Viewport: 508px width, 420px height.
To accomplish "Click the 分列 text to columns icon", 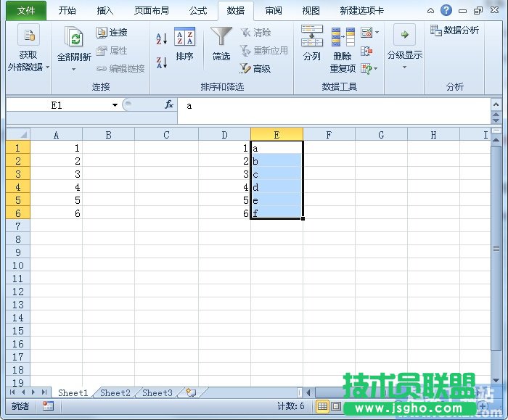I will 311,43.
